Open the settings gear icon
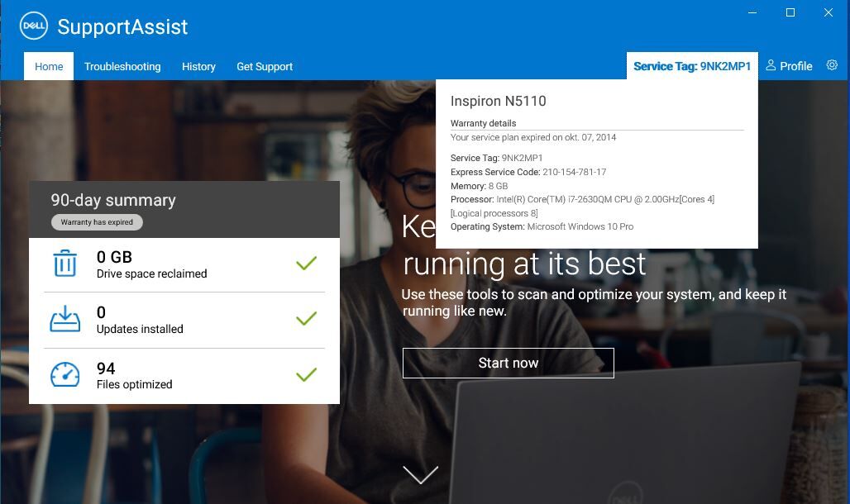The width and height of the screenshot is (850, 504). click(832, 65)
